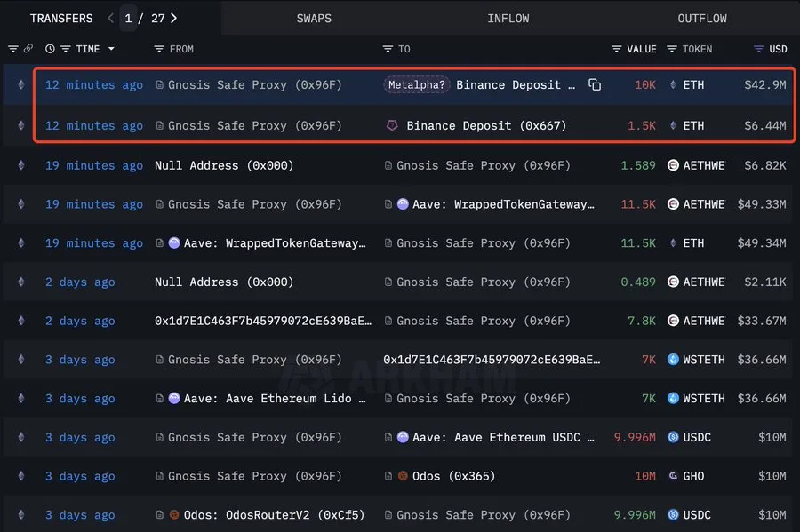Switch to the OUTFLOW tab
This screenshot has width=800, height=532.
pyautogui.click(x=702, y=19)
